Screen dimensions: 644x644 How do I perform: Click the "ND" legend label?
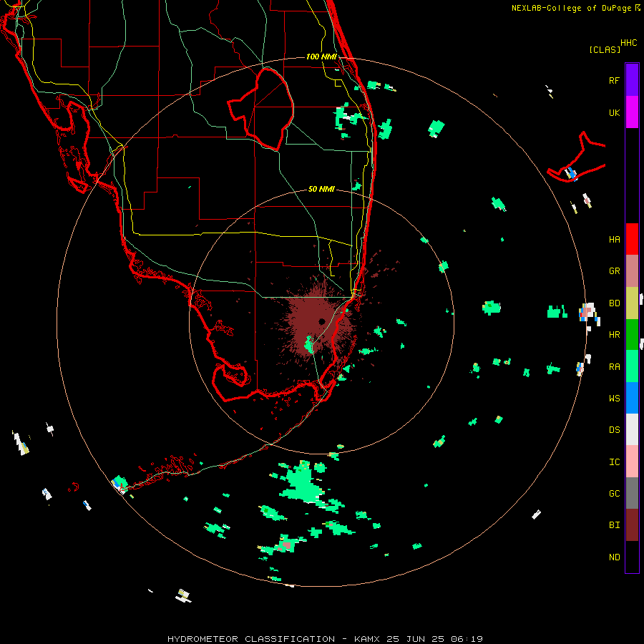[614, 557]
